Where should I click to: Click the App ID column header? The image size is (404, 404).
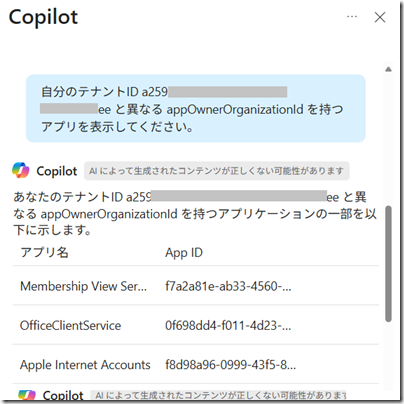click(184, 253)
